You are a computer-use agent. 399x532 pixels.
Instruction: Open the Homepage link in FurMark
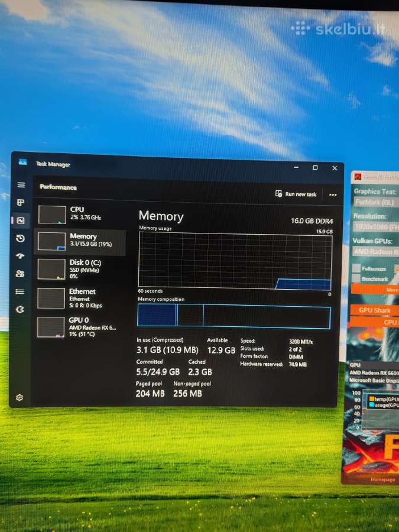[x=382, y=479]
